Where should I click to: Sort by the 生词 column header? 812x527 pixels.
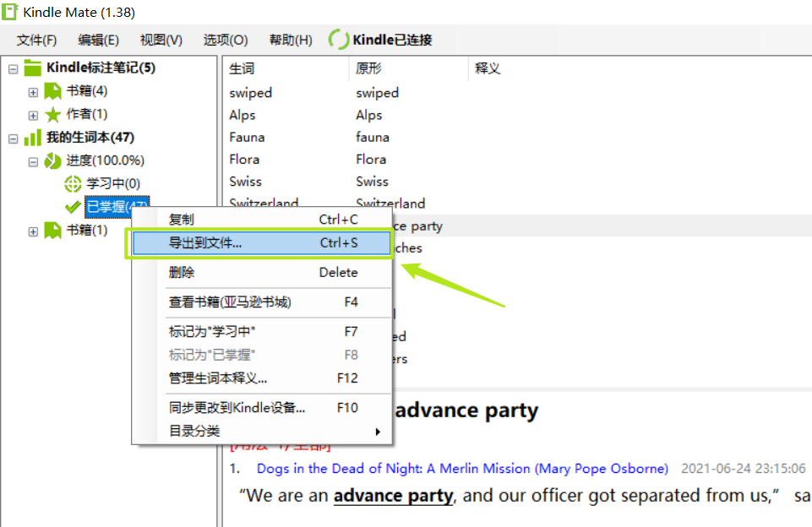tap(286, 68)
